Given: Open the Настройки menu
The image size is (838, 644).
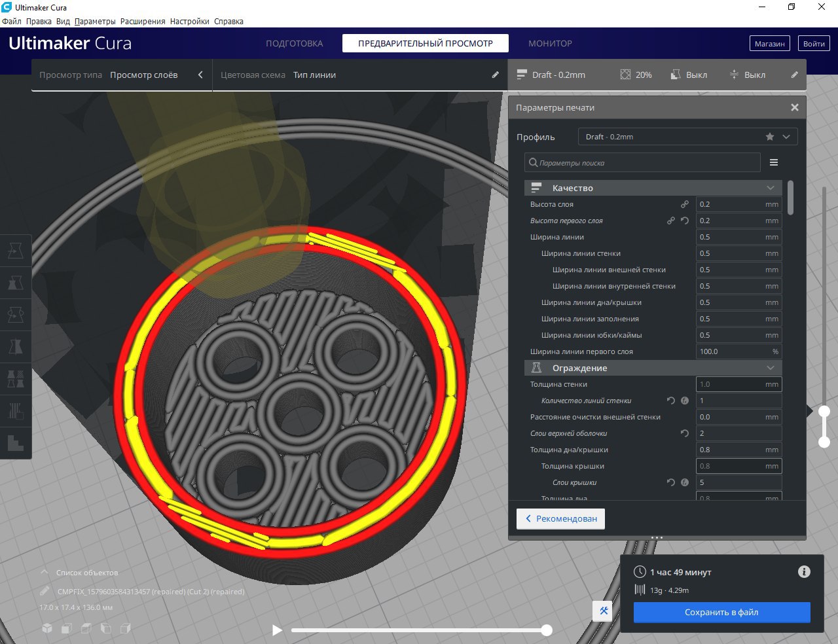Looking at the screenshot, I should coord(190,21).
